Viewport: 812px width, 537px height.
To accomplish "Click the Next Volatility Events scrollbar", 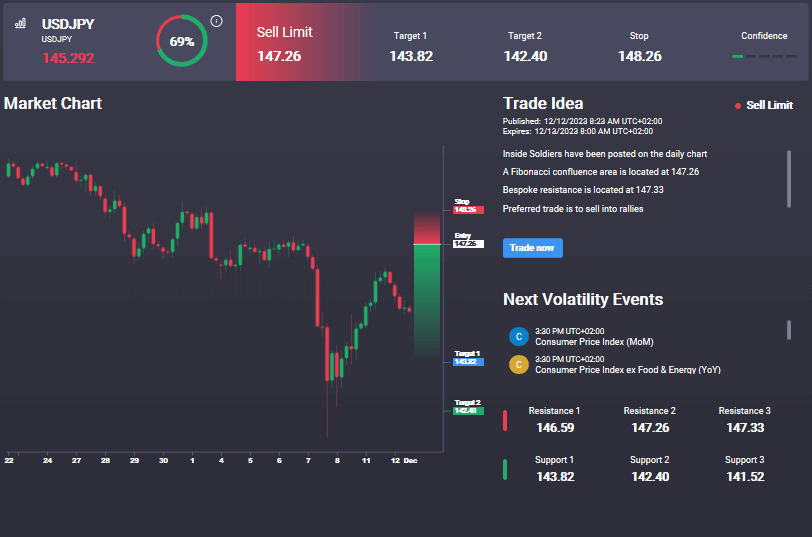I will pyautogui.click(x=789, y=330).
